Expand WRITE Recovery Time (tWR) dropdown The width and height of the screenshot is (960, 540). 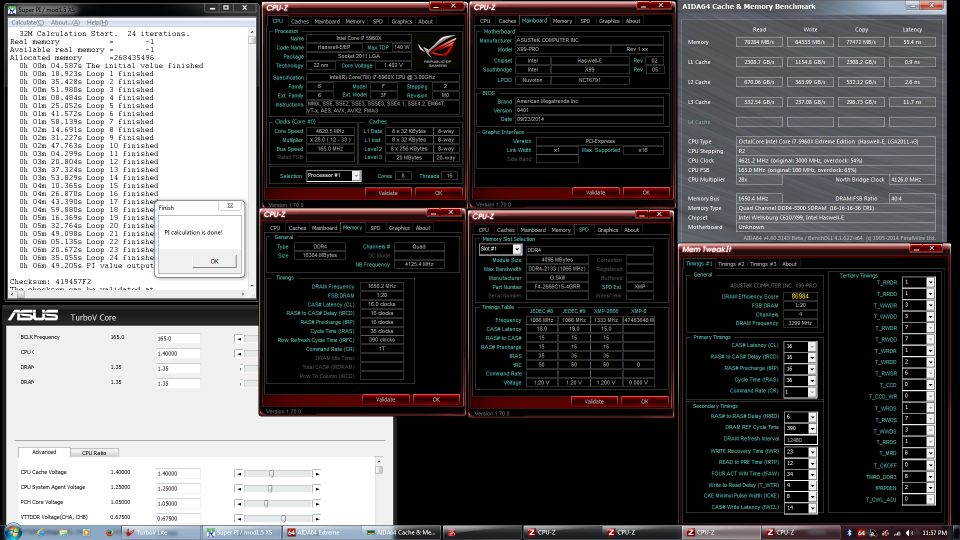coord(812,452)
